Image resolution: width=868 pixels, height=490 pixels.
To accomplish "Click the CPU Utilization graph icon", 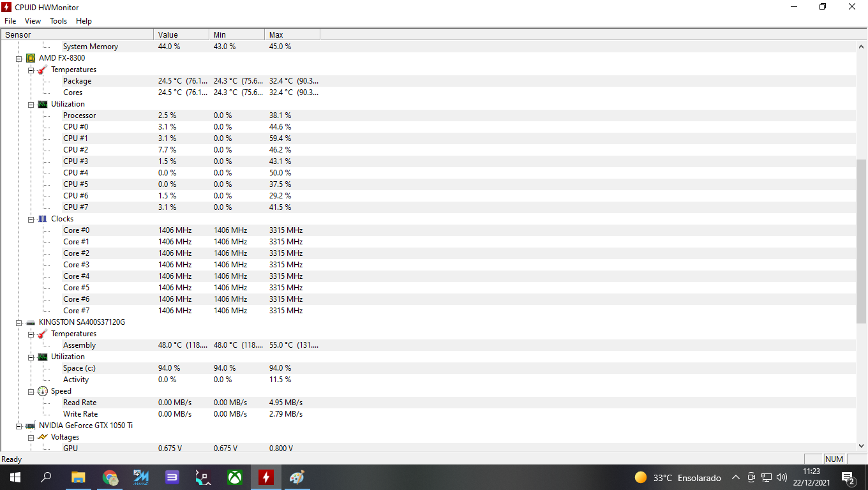I will pos(43,104).
